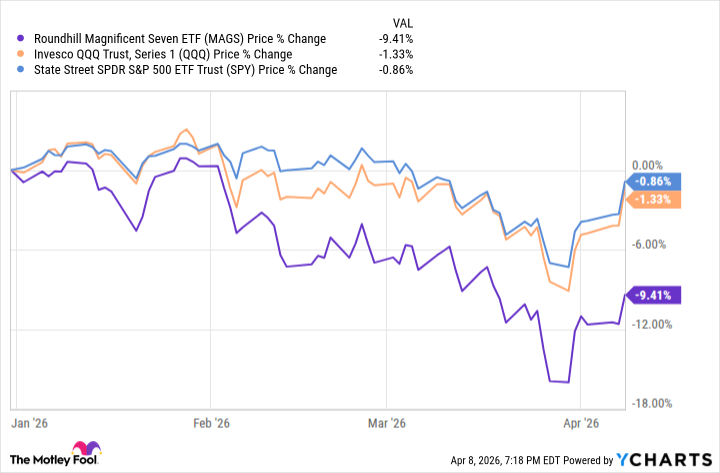Click the 0.00% y-axis label
The image size is (720, 473).
650,165
